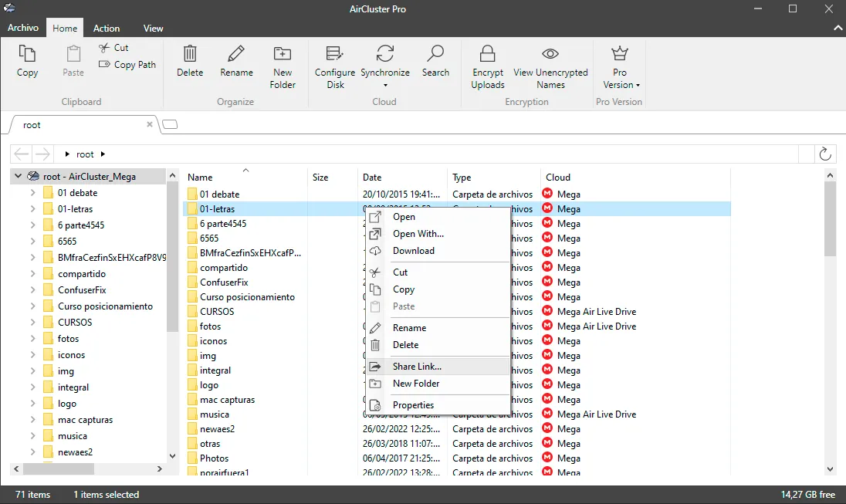846x504 pixels.
Task: Click tree panel horizontal scrollbar thumb
Action: tap(59, 469)
